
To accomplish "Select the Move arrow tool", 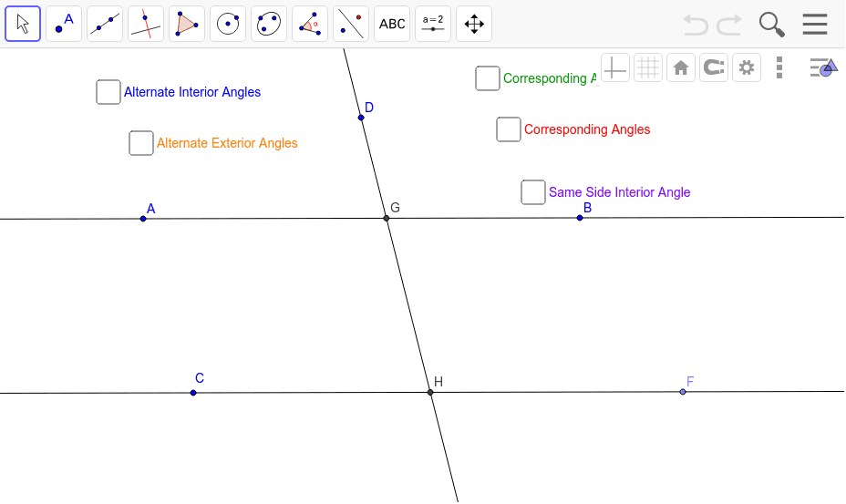I will point(23,24).
